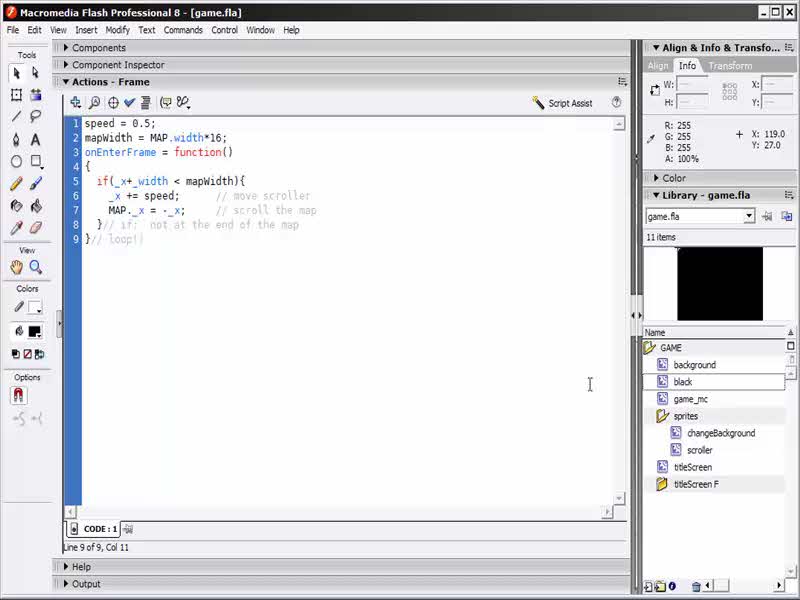The height and width of the screenshot is (600, 800).
Task: Select the Paint Bucket tool
Action: coord(36,206)
